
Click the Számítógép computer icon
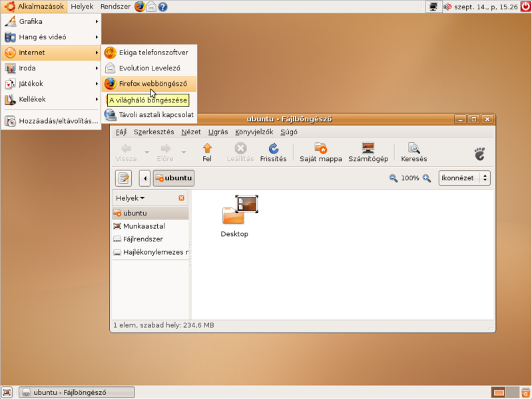tap(368, 148)
